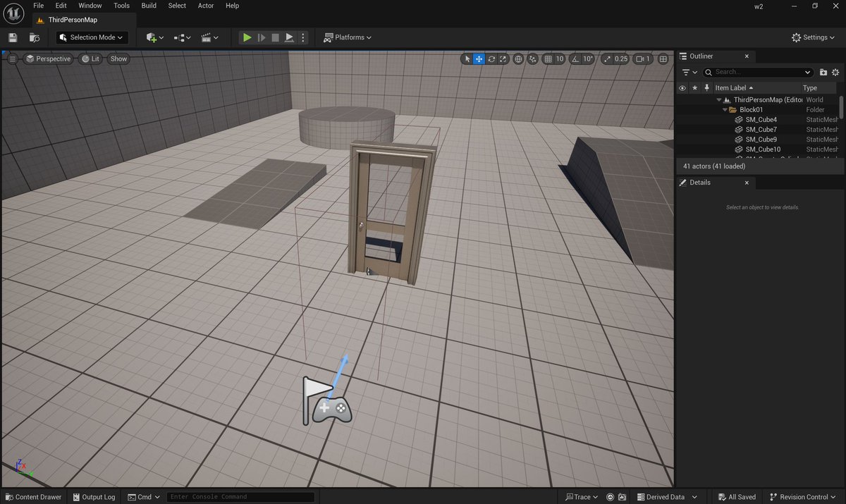
Task: Click the Show button in the viewport
Action: point(118,59)
